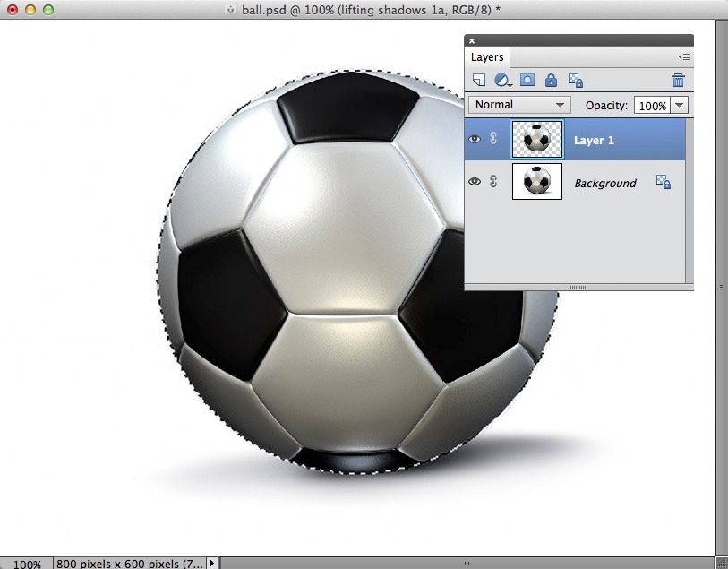This screenshot has height=569, width=728.
Task: Click the Opacity 100% input field
Action: 651,106
